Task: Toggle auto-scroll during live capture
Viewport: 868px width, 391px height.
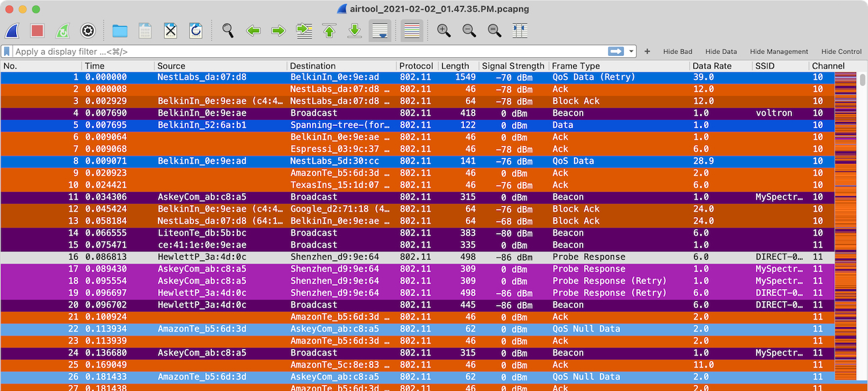Action: coord(380,31)
